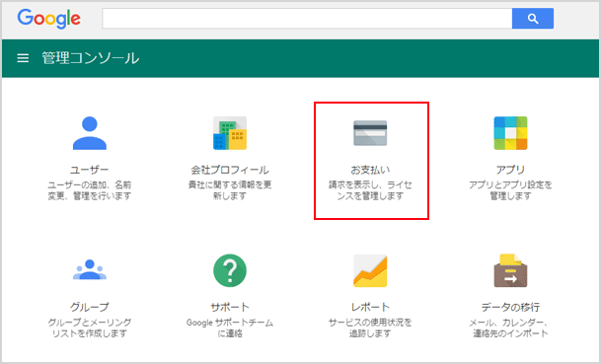The width and height of the screenshot is (601, 364).
Task: Open the アプリ colored grid icon
Action: coord(510,133)
